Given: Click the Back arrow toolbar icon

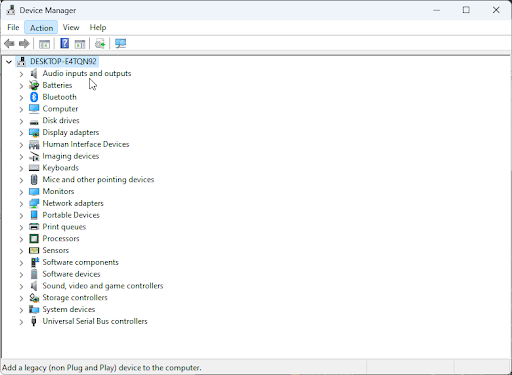Looking at the screenshot, I should 9,43.
